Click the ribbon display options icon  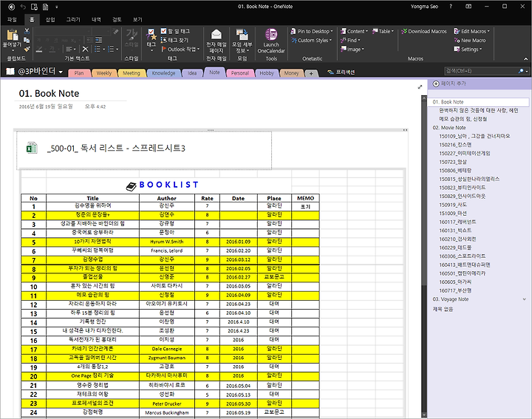468,7
